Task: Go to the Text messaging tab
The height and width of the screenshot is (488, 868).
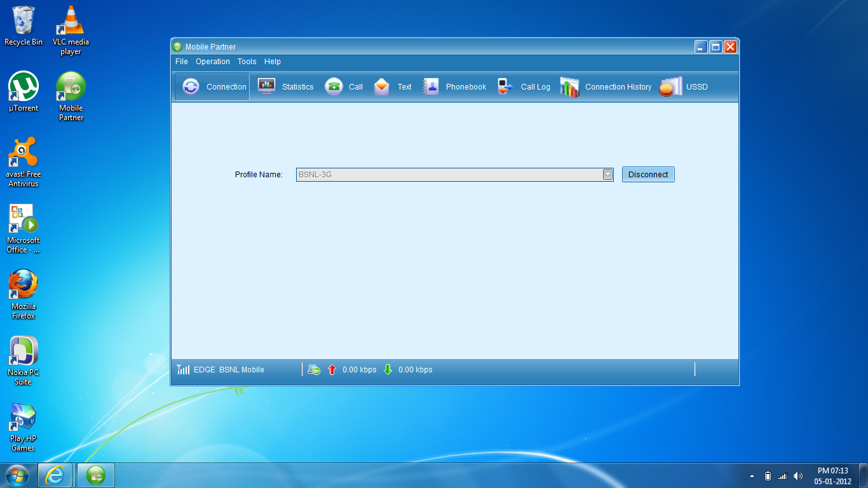Action: pos(393,87)
